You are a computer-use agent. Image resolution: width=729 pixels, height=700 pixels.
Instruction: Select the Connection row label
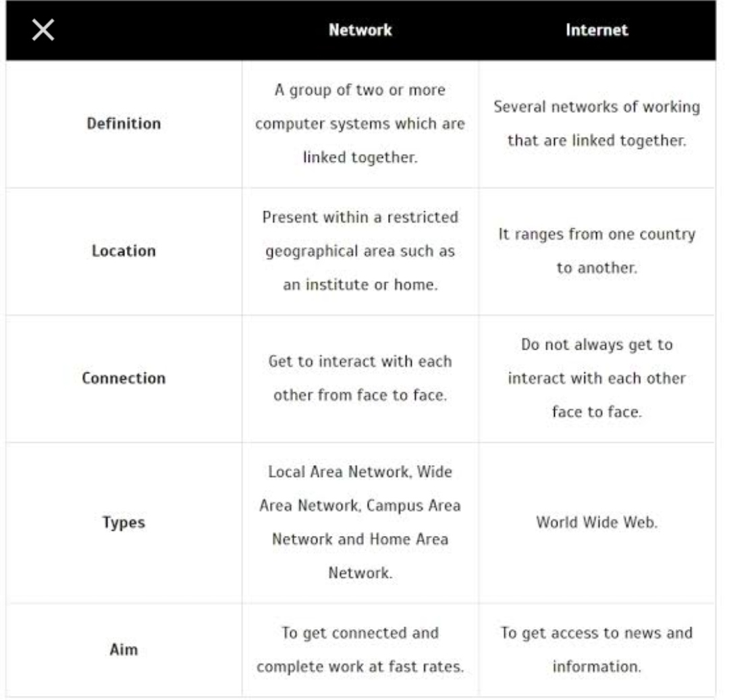tap(124, 378)
